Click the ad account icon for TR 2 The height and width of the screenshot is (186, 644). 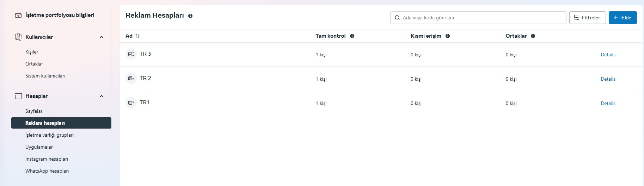pos(131,78)
